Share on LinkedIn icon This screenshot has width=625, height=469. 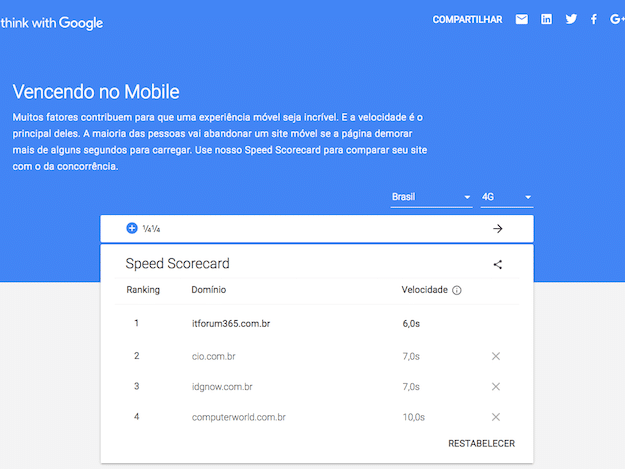pos(546,19)
